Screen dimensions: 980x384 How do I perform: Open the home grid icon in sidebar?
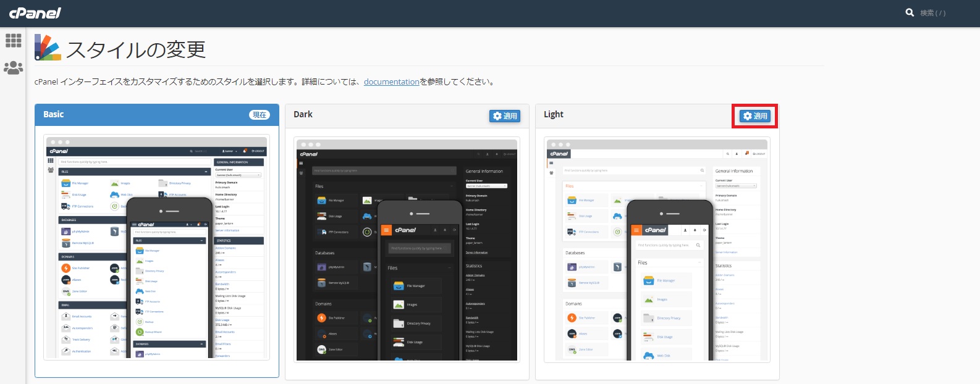click(x=13, y=40)
